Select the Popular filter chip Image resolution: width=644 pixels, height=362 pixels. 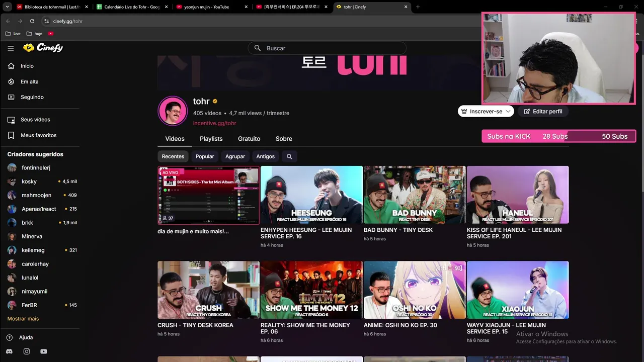click(205, 156)
